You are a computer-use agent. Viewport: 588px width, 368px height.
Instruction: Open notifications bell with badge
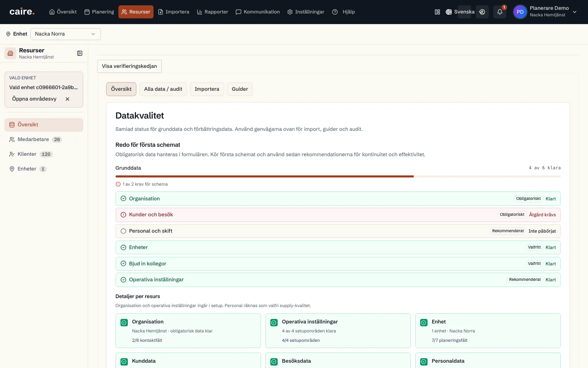500,12
